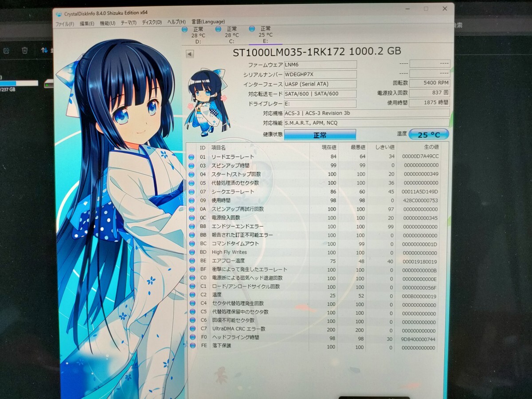Click the CrystalDiskInfo title bar app icon

click(x=59, y=14)
